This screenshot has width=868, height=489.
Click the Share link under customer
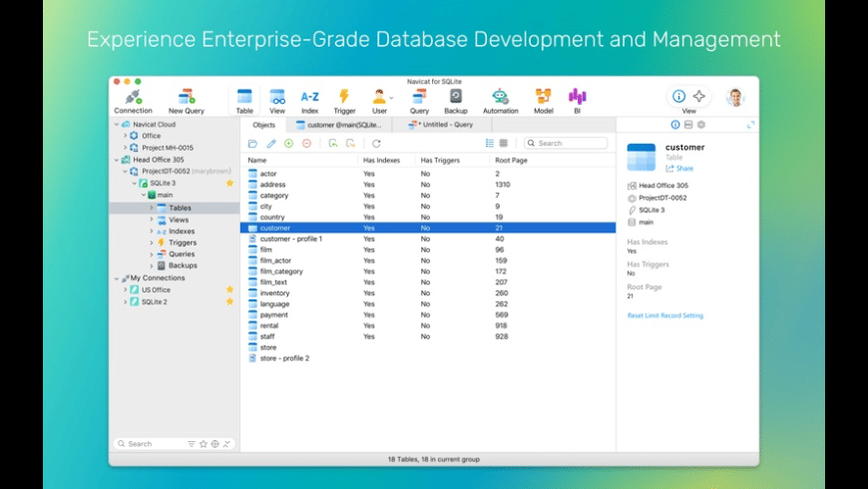679,169
